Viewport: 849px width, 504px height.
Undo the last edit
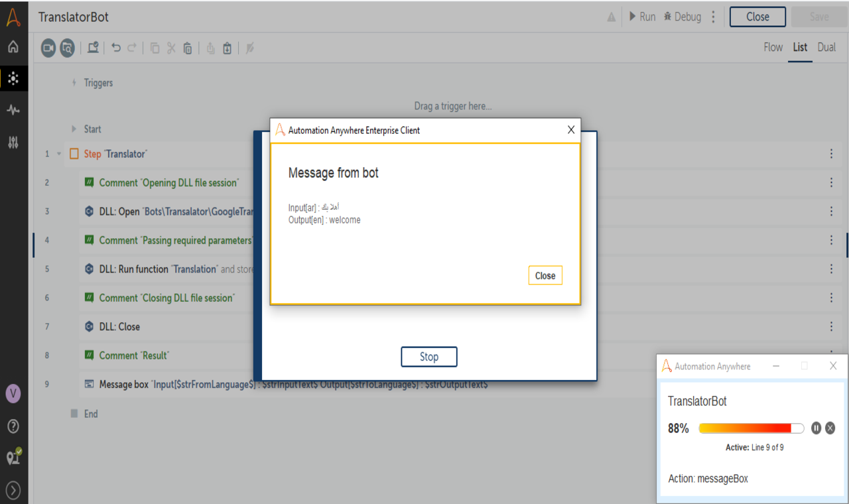click(116, 48)
